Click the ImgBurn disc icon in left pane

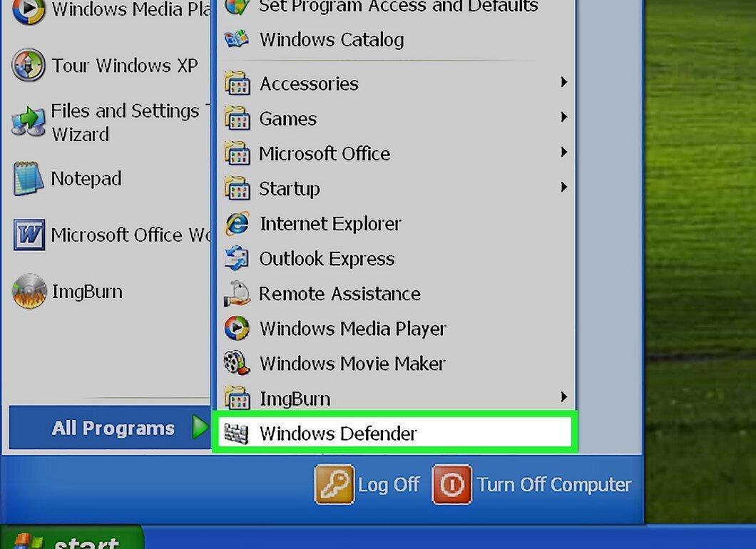click(29, 291)
